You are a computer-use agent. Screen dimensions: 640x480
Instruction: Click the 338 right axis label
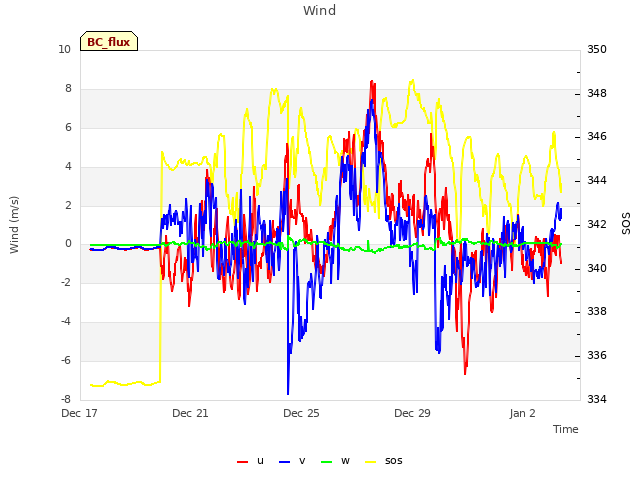[x=597, y=311]
